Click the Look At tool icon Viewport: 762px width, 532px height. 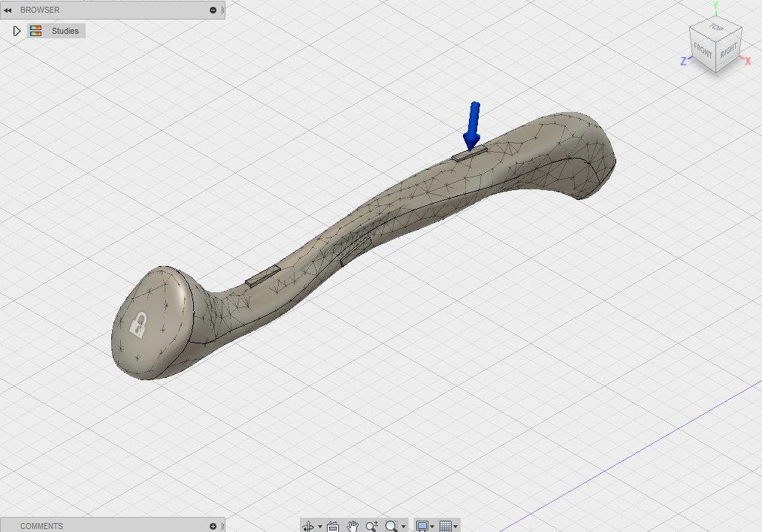[x=333, y=526]
